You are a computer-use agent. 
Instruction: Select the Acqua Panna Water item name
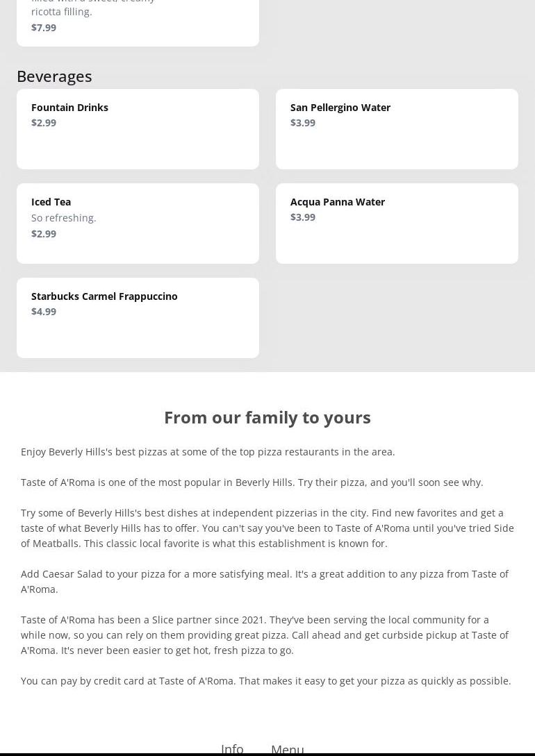click(x=337, y=201)
